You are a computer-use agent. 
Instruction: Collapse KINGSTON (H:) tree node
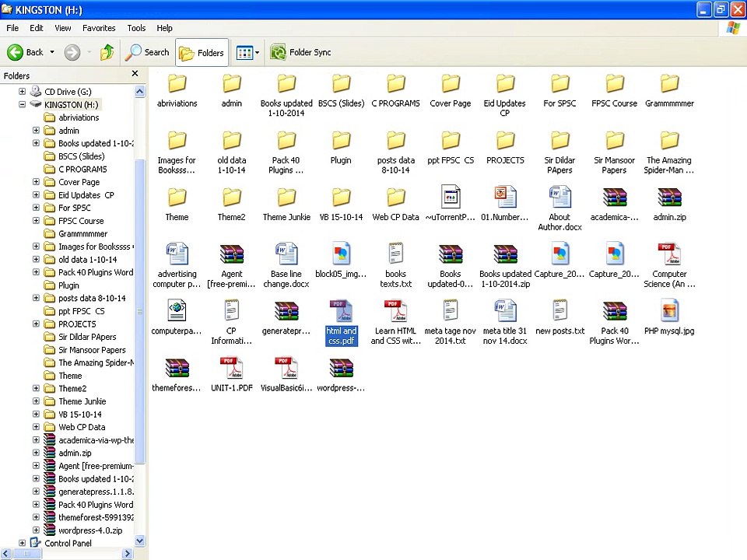pos(22,103)
